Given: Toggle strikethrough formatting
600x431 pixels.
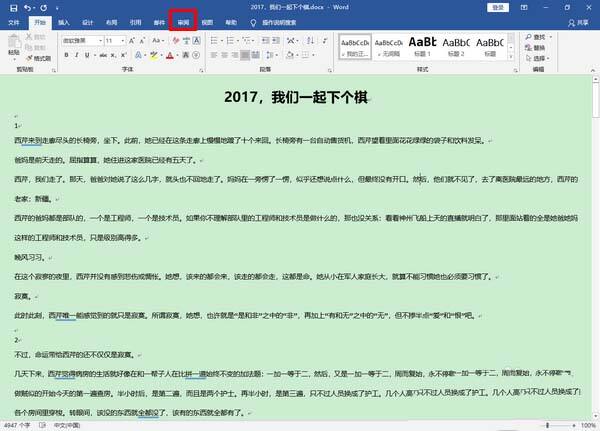Looking at the screenshot, I should pyautogui.click(x=103, y=56).
